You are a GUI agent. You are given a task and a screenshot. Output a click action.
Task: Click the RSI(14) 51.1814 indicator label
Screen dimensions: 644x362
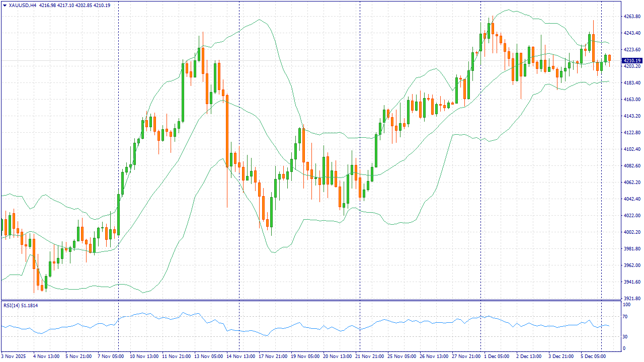pyautogui.click(x=21, y=305)
